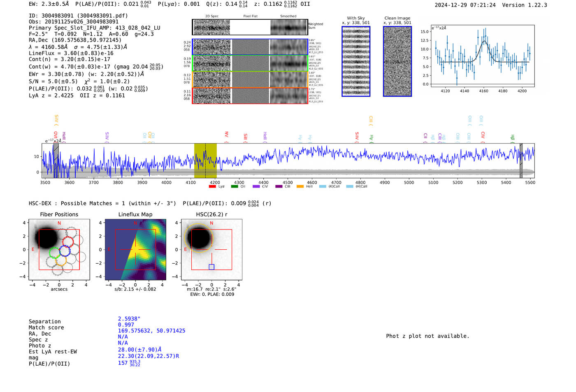The height and width of the screenshot is (392, 576).
Task: Click the green dashed fiber circle
Action: pos(54,252)
